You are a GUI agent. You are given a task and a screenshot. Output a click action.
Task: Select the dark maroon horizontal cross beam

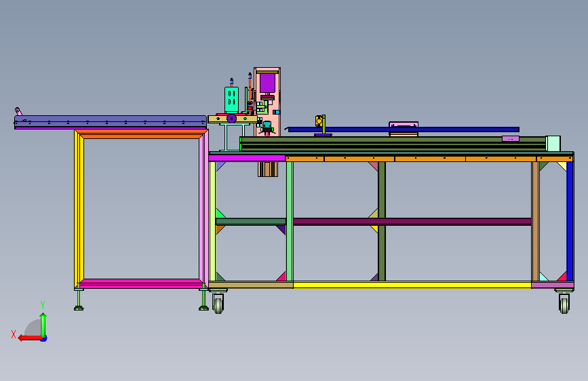point(412,222)
